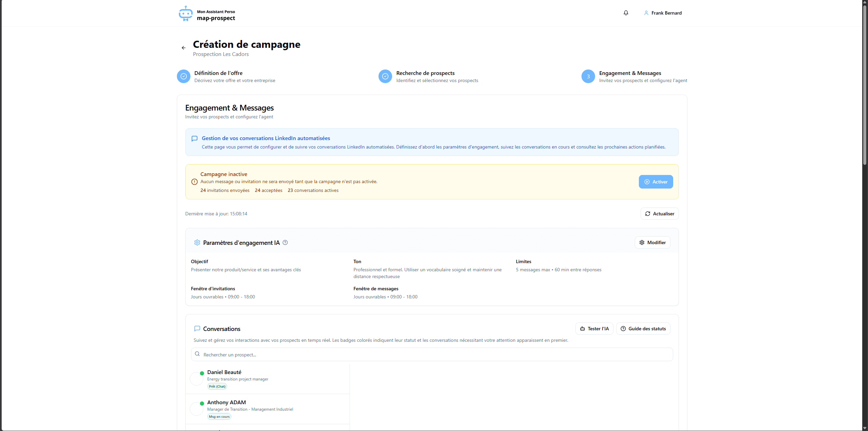Open Anthony ADAM conversation

click(x=267, y=409)
